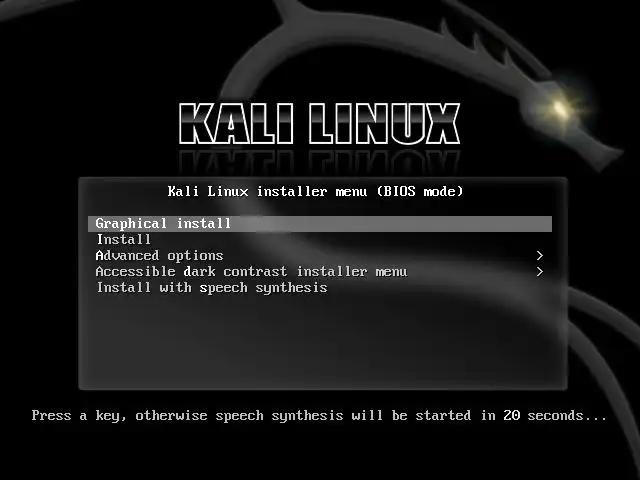Click the blank area inside the menu panel
The height and width of the screenshot is (480, 640).
(x=322, y=341)
